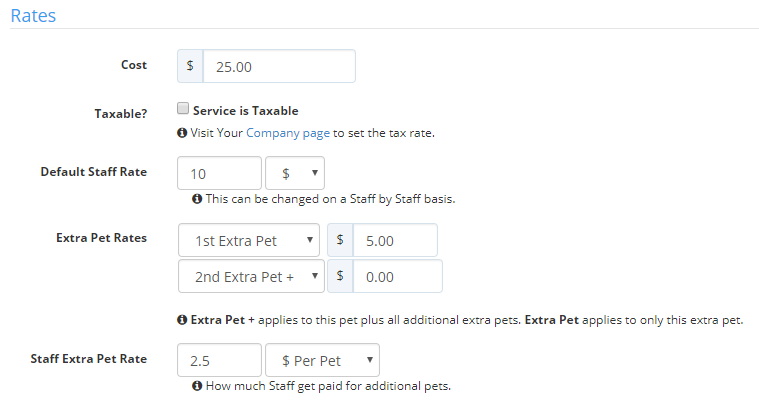759x402 pixels.
Task: Expand the 2nd Extra Pet + dropdown
Action: [251, 276]
